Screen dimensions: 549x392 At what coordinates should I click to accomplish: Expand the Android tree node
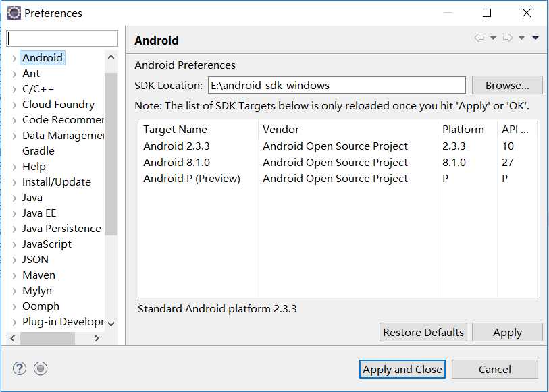pos(14,59)
